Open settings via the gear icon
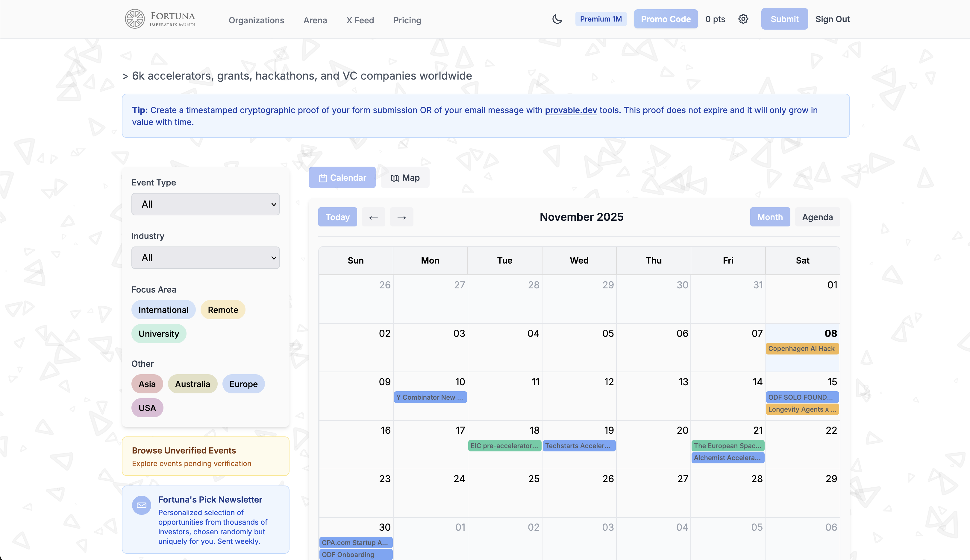 click(743, 19)
